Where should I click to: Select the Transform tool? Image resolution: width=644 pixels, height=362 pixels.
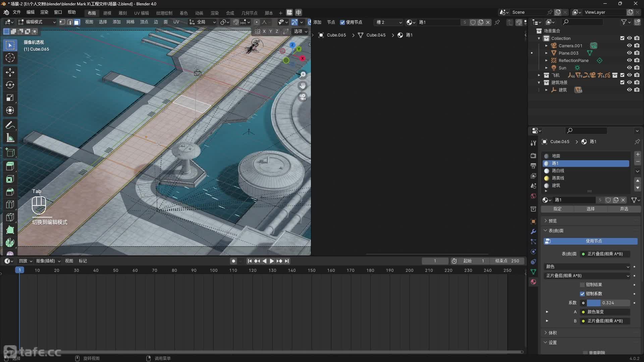pyautogui.click(x=10, y=110)
